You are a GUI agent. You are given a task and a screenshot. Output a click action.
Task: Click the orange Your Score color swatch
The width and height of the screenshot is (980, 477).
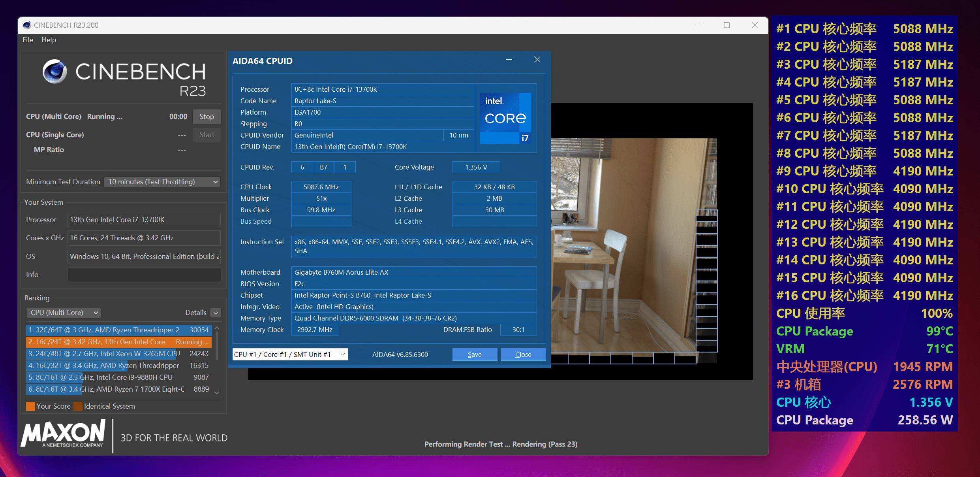[30, 406]
